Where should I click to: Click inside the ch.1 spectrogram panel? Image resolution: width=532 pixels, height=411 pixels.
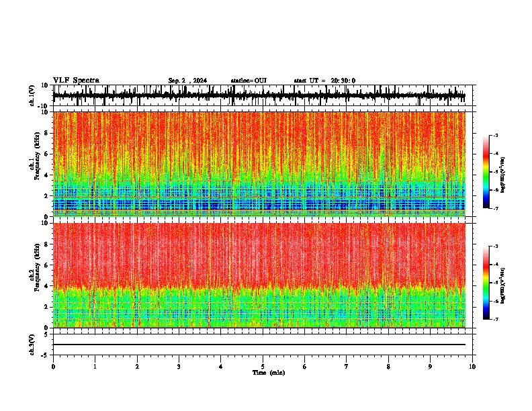coord(259,164)
